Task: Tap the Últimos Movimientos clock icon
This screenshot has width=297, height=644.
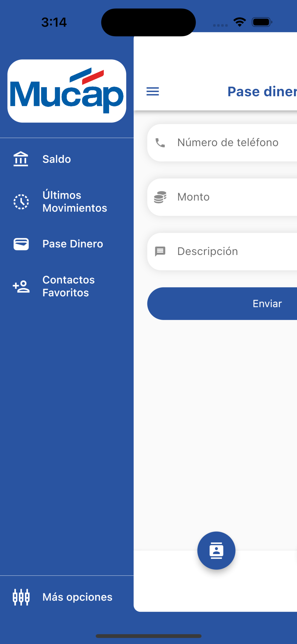Action: 21,202
